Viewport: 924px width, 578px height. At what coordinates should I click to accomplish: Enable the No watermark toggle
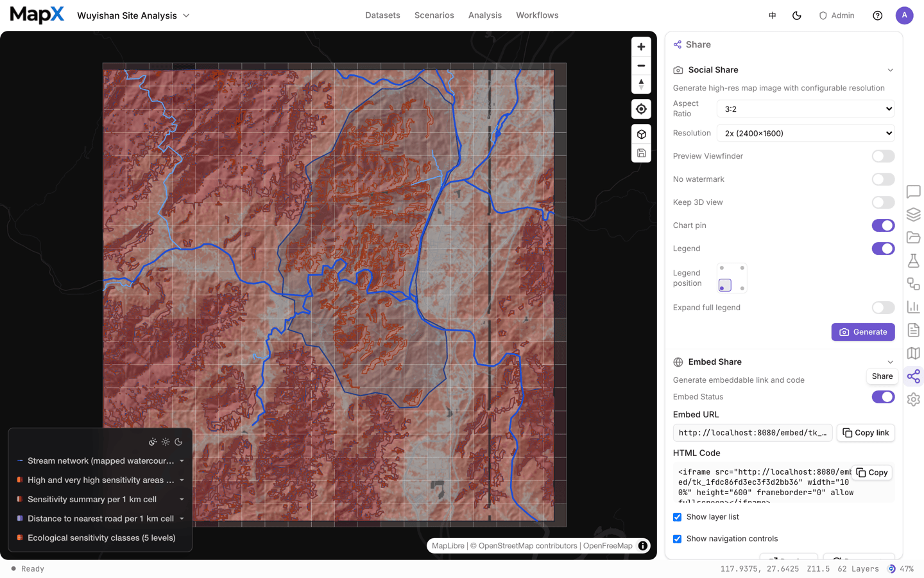point(883,179)
